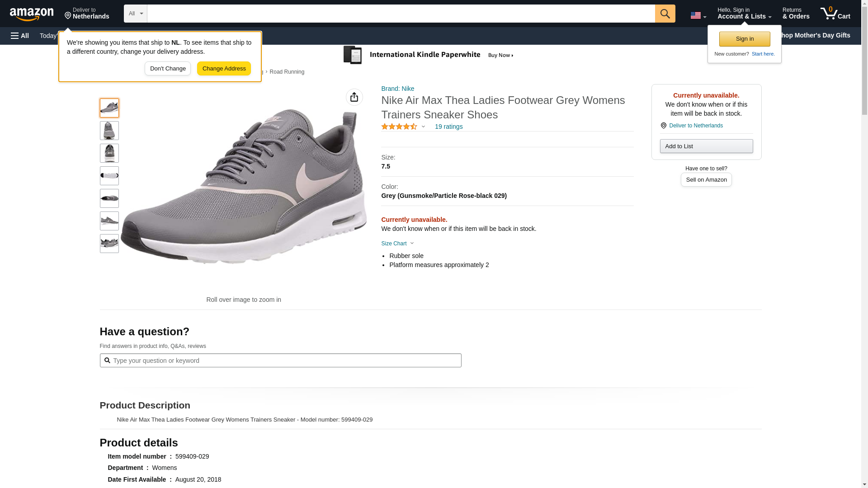Click the Change Address button
Viewport: 868px width, 488px height.
[224, 69]
